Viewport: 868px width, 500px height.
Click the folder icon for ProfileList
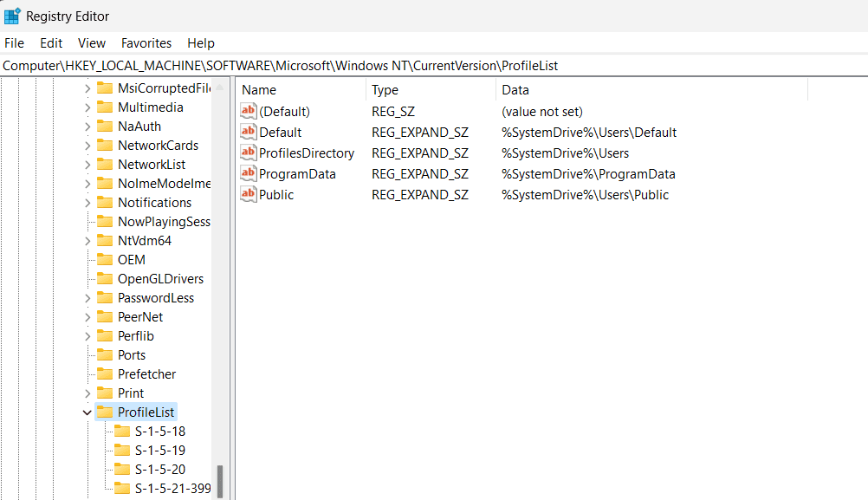[104, 412]
